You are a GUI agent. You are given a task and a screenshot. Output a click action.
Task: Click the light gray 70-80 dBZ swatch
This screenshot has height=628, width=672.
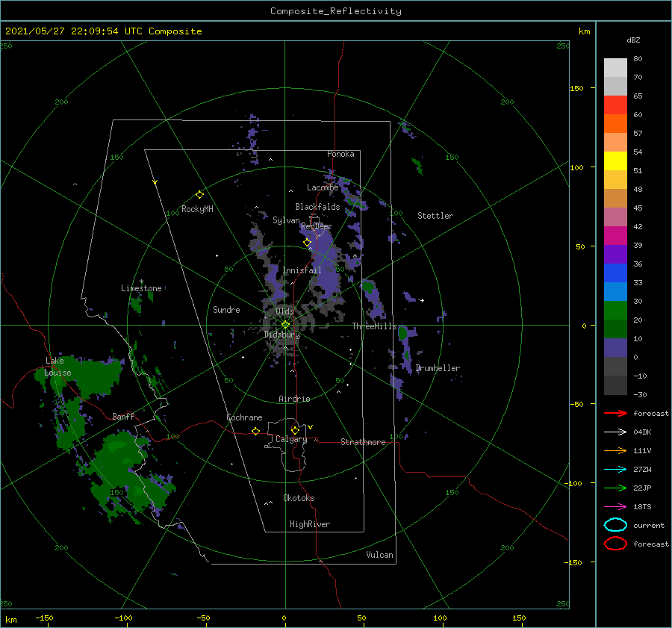pyautogui.click(x=615, y=67)
